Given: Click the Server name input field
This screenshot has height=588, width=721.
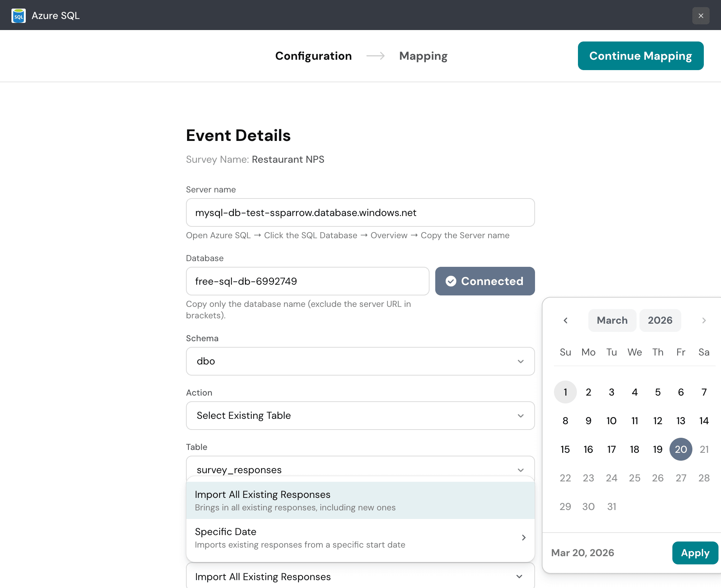Looking at the screenshot, I should coord(360,212).
